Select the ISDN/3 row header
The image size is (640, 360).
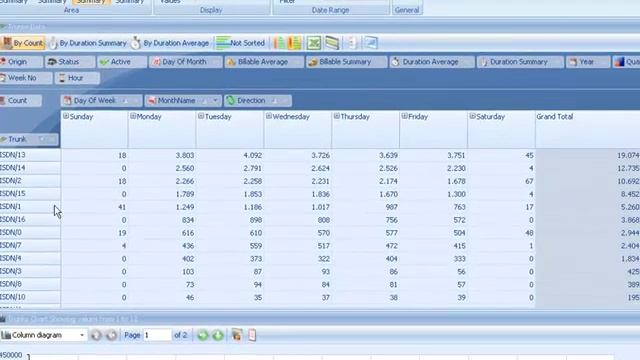click(x=30, y=271)
